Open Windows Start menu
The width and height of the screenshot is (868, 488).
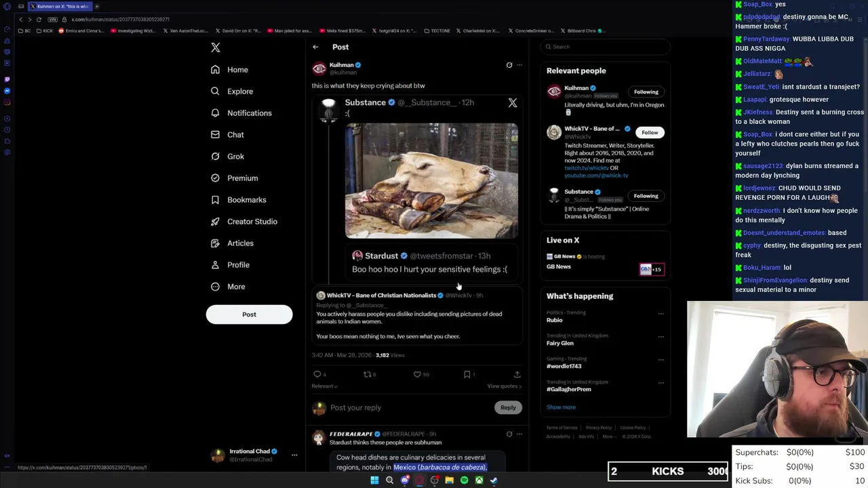coord(374,481)
